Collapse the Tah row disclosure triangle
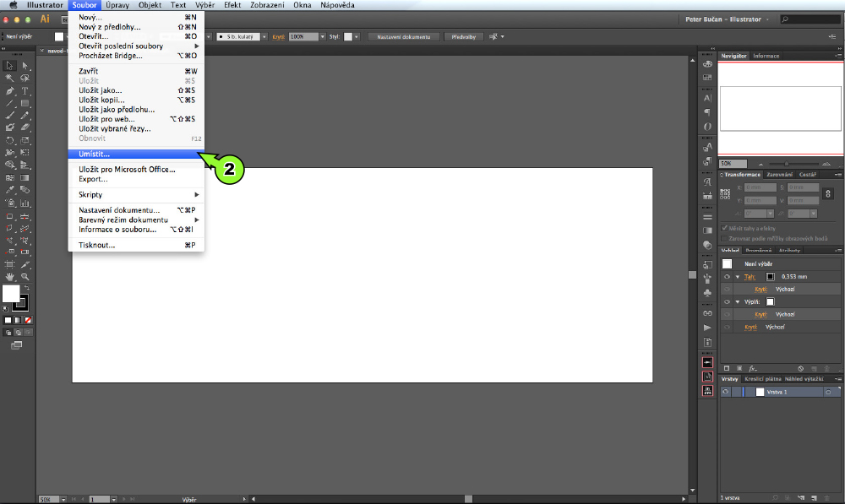 [x=738, y=277]
